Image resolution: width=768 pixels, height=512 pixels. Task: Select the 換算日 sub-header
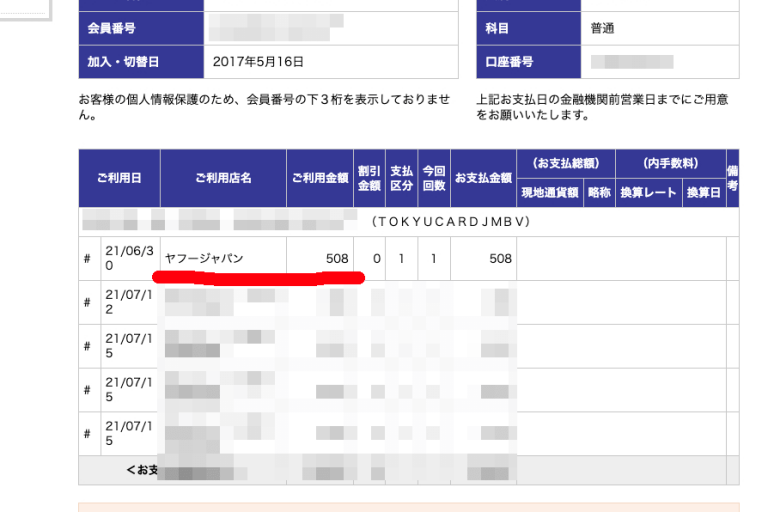click(703, 193)
